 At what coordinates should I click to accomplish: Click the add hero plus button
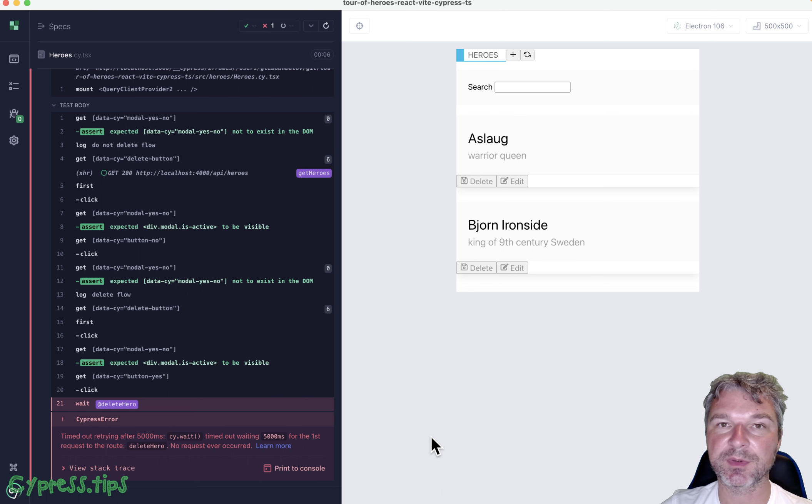click(x=513, y=55)
